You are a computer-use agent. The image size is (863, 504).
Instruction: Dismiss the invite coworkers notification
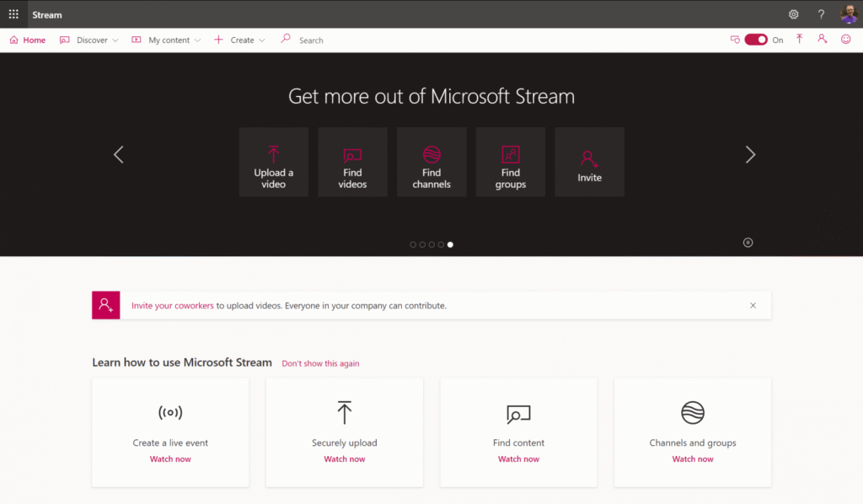pyautogui.click(x=753, y=305)
